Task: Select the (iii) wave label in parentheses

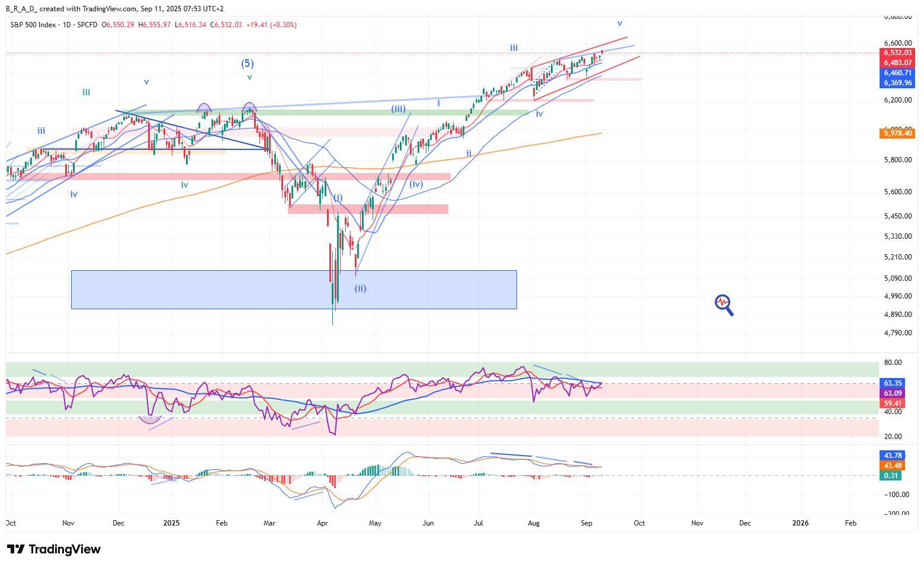Action: pyautogui.click(x=398, y=109)
